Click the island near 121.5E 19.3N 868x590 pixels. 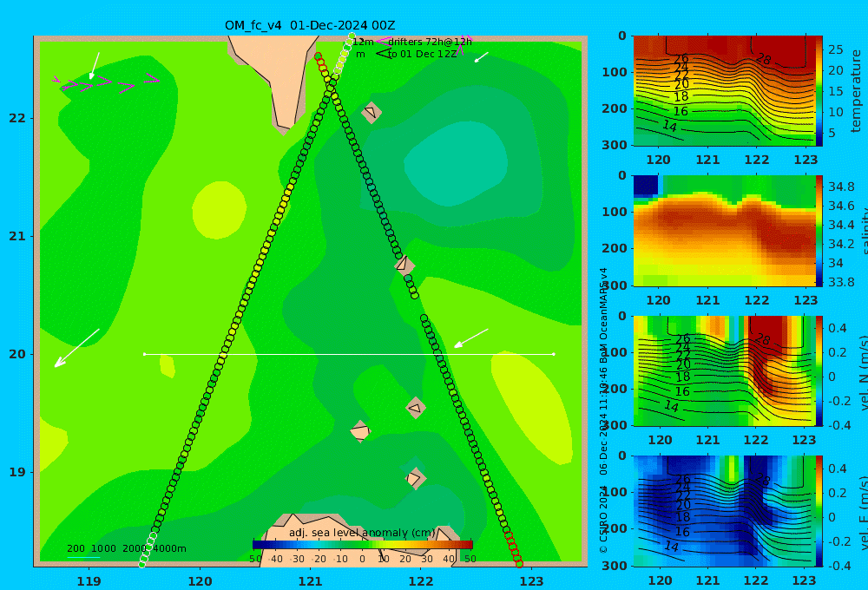(360, 432)
